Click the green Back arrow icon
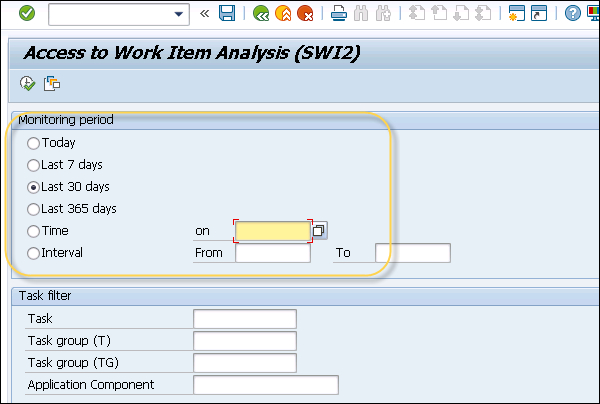The image size is (600, 404). point(261,13)
